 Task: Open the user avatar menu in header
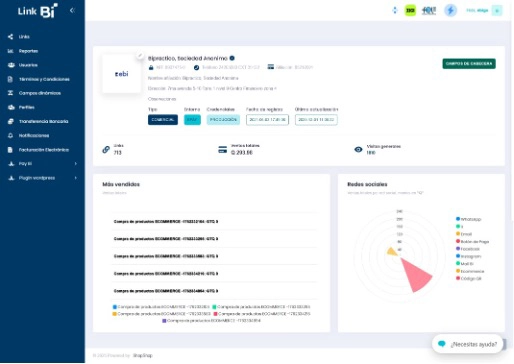tap(497, 11)
